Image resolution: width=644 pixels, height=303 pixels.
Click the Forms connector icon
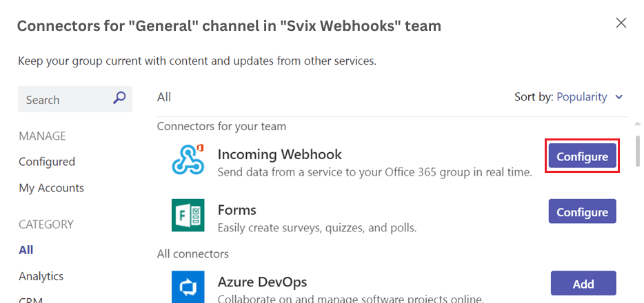pyautogui.click(x=188, y=215)
